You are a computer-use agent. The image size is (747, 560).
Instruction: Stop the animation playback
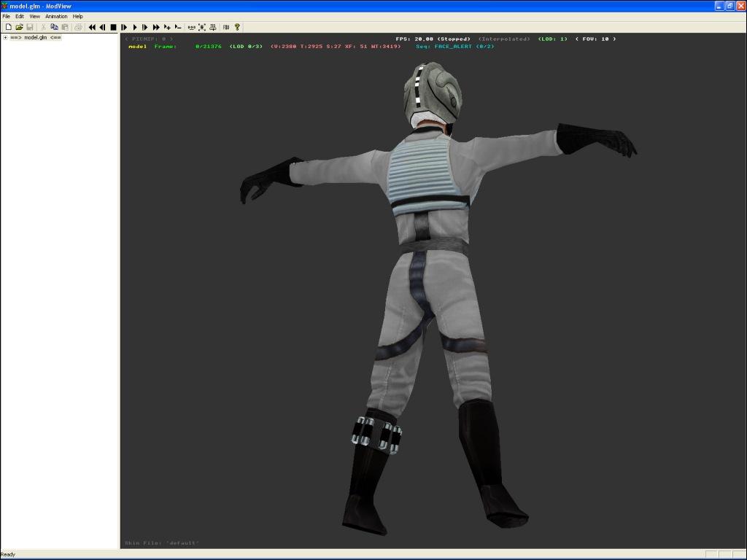113,27
